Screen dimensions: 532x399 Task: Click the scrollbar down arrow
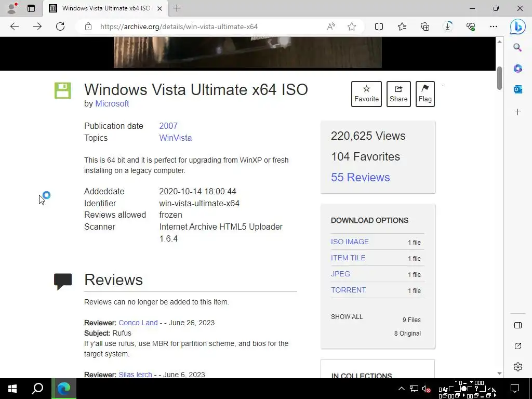coord(499,373)
